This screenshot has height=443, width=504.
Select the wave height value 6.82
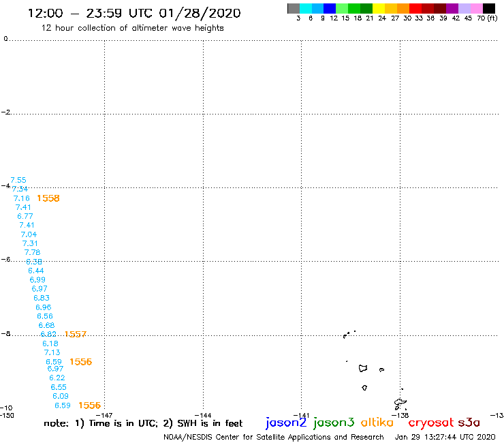coord(48,334)
